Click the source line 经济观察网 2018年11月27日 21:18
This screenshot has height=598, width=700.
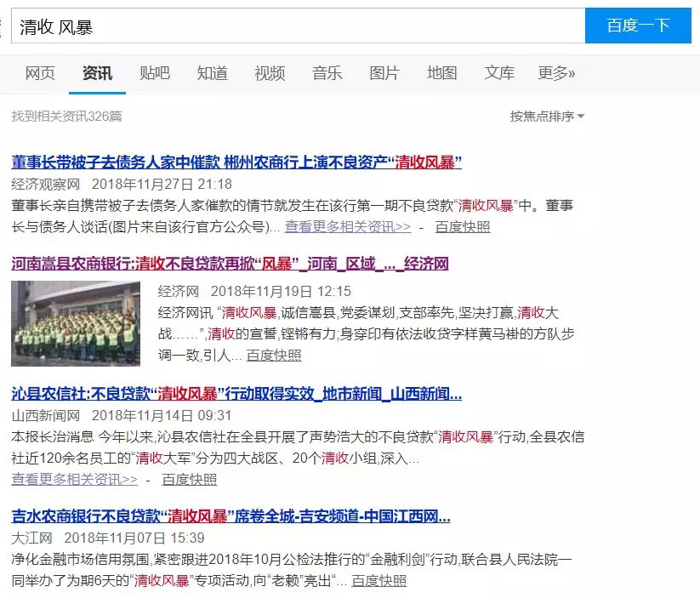click(122, 184)
